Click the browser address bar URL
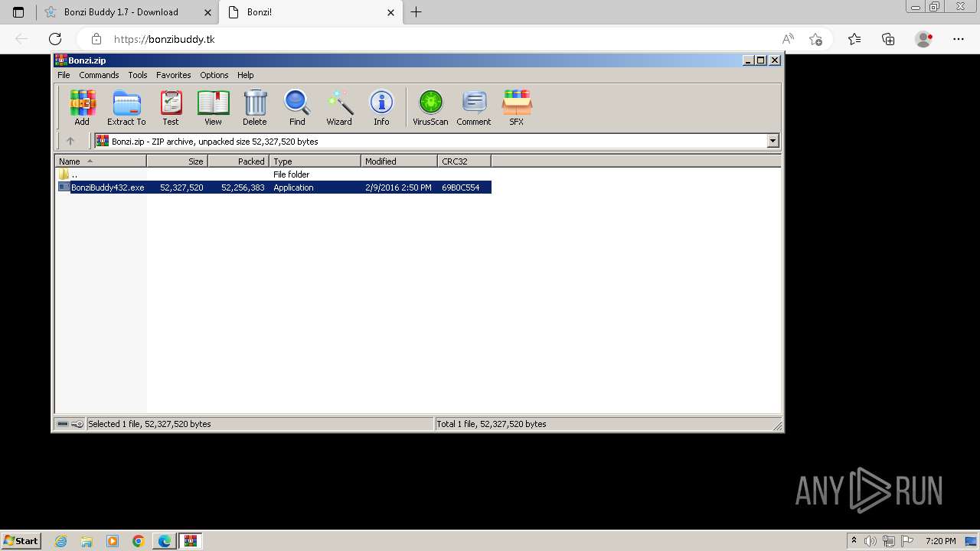 point(164,39)
